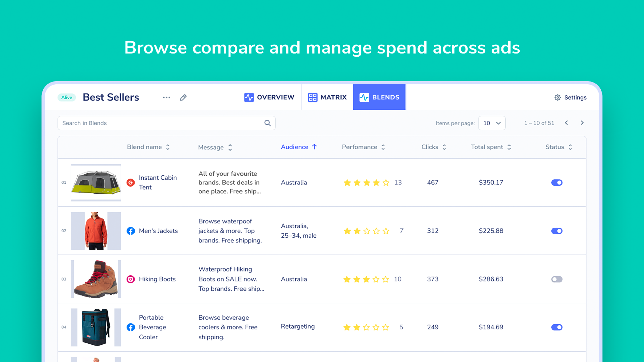Open the items per page dropdown
Image resolution: width=644 pixels, height=362 pixels.
[492, 123]
